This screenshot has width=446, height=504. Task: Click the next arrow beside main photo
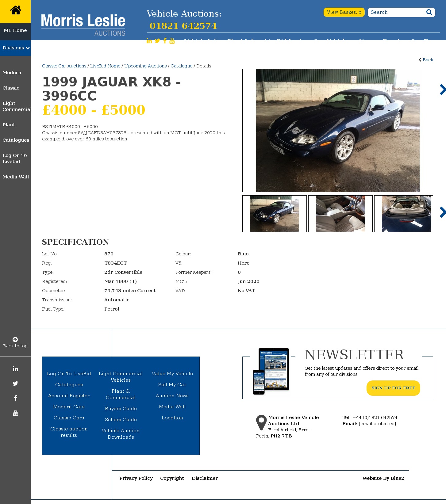coord(443,90)
